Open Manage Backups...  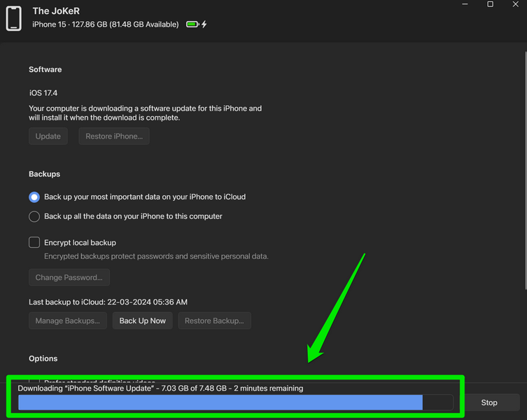pos(68,321)
